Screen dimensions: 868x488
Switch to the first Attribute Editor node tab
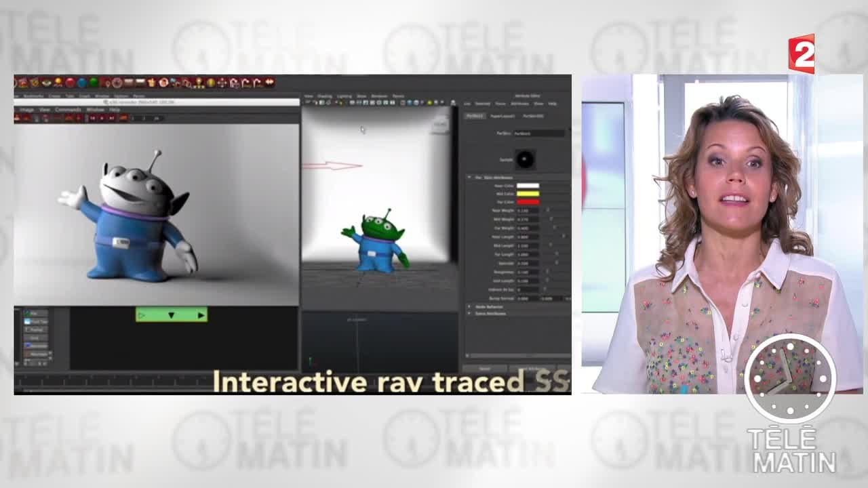474,116
